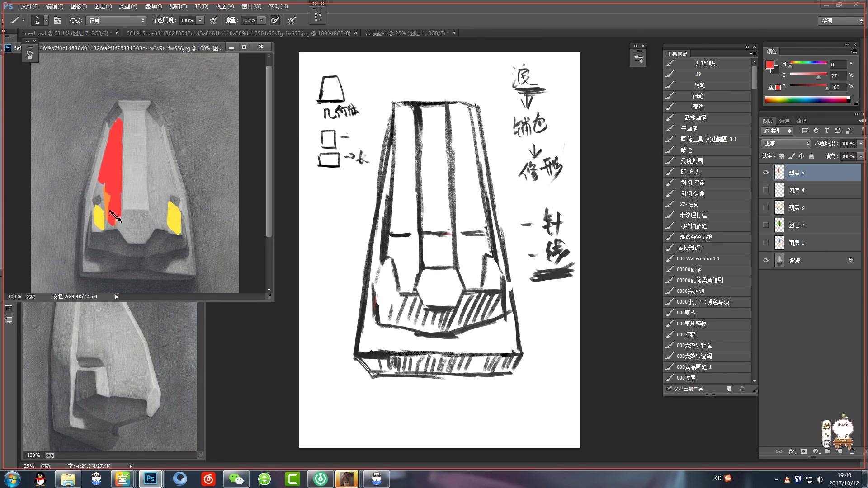Enable airbrush mode icon next to flow

pyautogui.click(x=274, y=20)
